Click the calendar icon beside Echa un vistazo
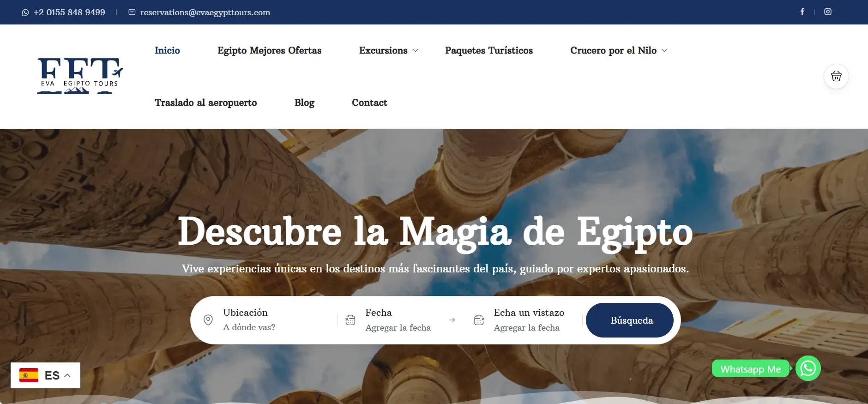Viewport: 868px width, 404px height. tap(479, 320)
